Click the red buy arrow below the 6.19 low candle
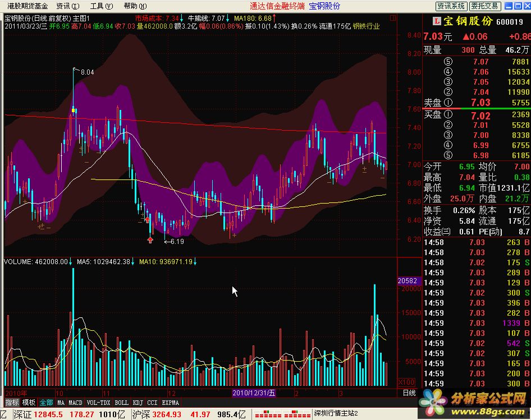This screenshot has height=420, width=531. (x=150, y=240)
